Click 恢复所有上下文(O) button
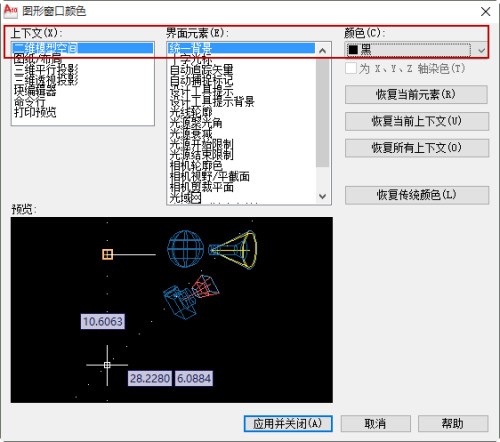500x442 pixels. [417, 148]
